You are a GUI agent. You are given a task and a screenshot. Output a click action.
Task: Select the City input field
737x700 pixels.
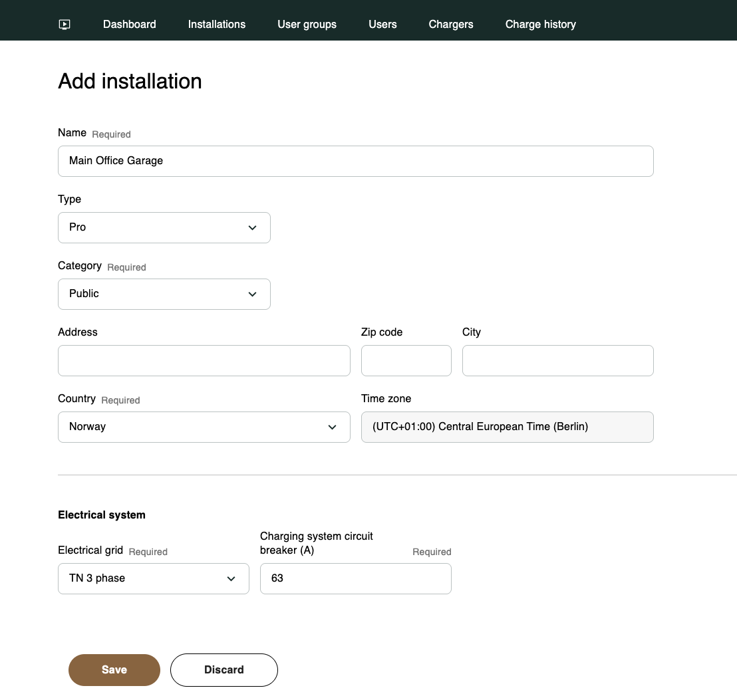557,360
